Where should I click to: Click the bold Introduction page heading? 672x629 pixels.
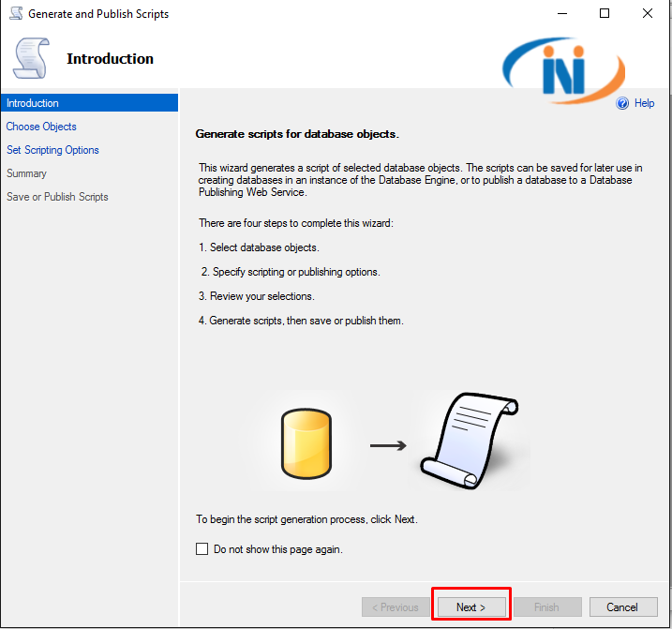coord(110,59)
